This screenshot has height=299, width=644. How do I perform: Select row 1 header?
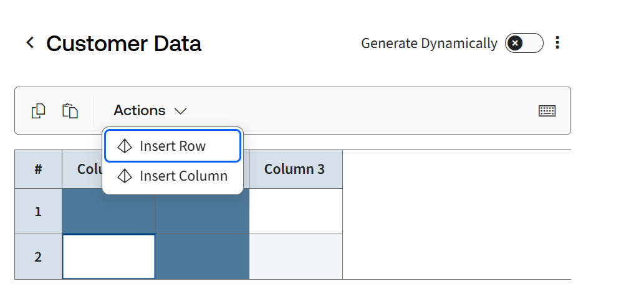(x=38, y=212)
